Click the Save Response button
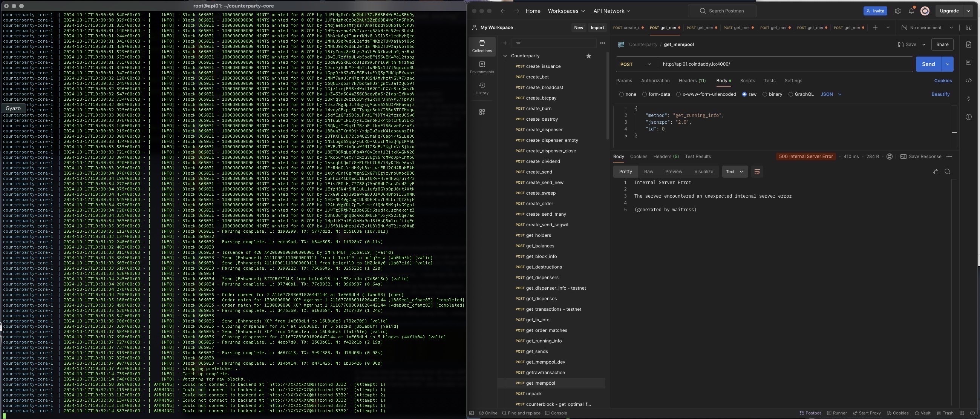 click(x=921, y=157)
